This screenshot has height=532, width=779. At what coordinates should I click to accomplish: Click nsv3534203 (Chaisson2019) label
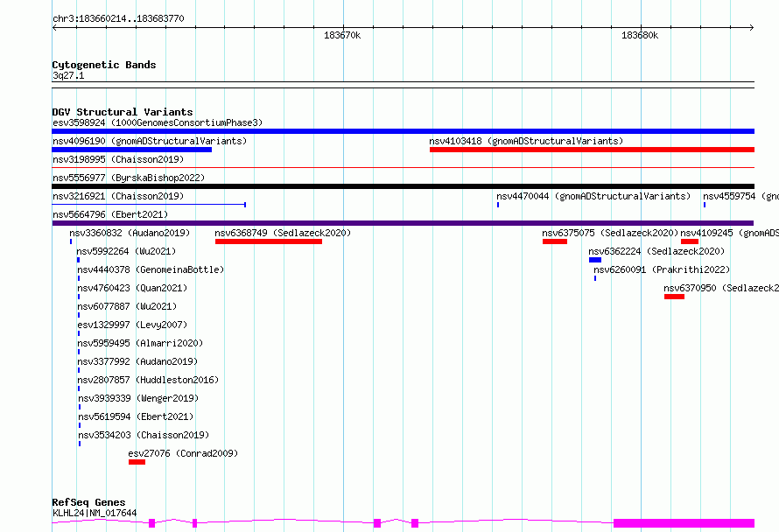(144, 435)
